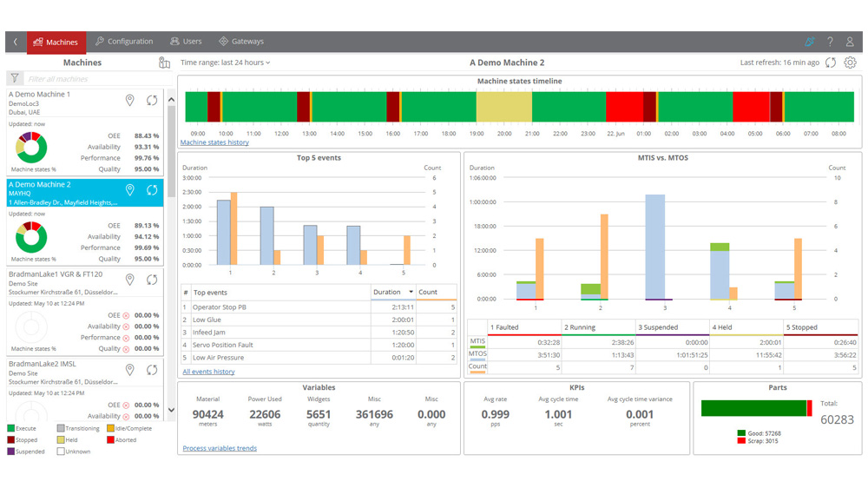The height and width of the screenshot is (488, 868).
Task: Show location pin for A Demo Machine 1
Action: pyautogui.click(x=130, y=101)
